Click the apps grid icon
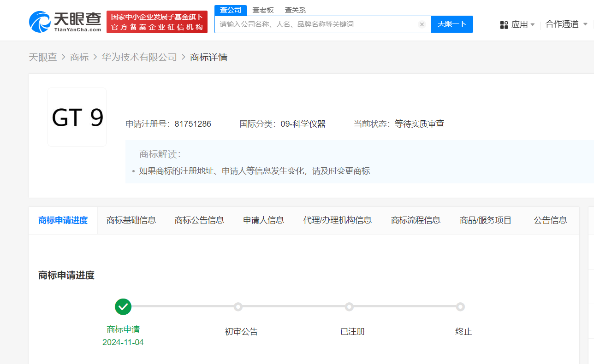 pyautogui.click(x=504, y=25)
